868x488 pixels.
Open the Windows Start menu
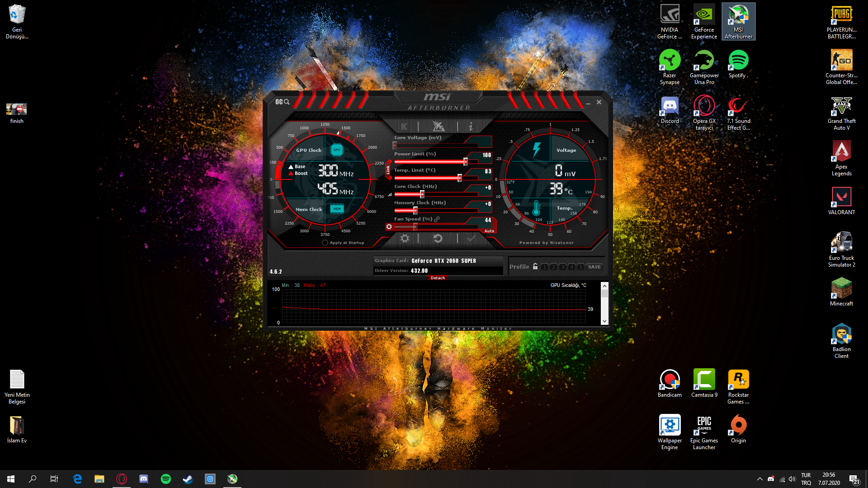pos(11,479)
